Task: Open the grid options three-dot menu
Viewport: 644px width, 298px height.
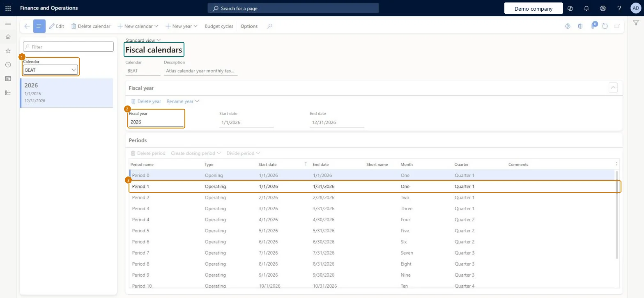Action: 616,164
